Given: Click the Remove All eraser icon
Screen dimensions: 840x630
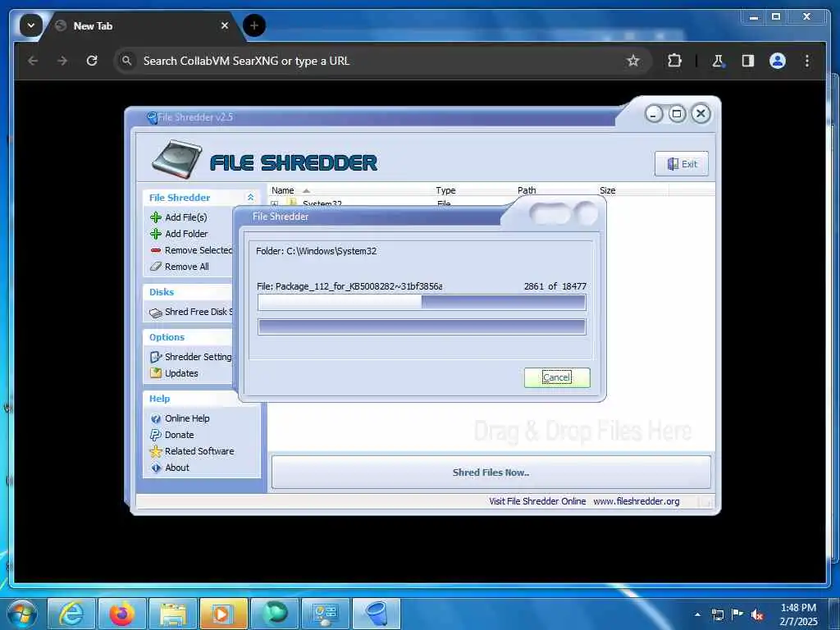Looking at the screenshot, I should tap(156, 267).
